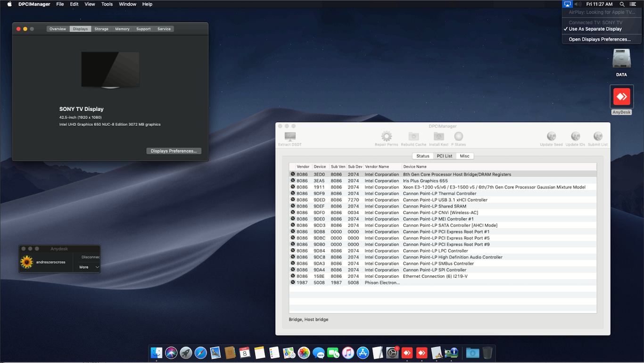Open iTunes from the Dock

(x=348, y=353)
